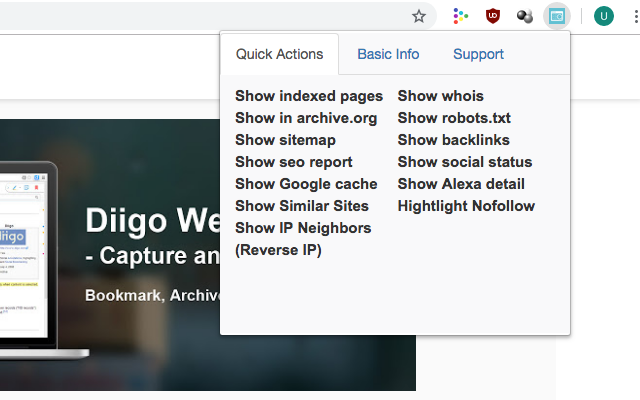Open the user profile avatar U
This screenshot has width=640, height=400.
(x=604, y=16)
